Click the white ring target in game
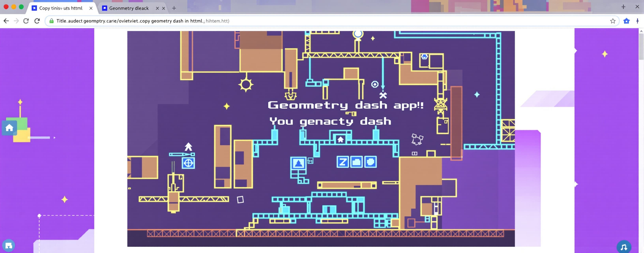 point(374,84)
